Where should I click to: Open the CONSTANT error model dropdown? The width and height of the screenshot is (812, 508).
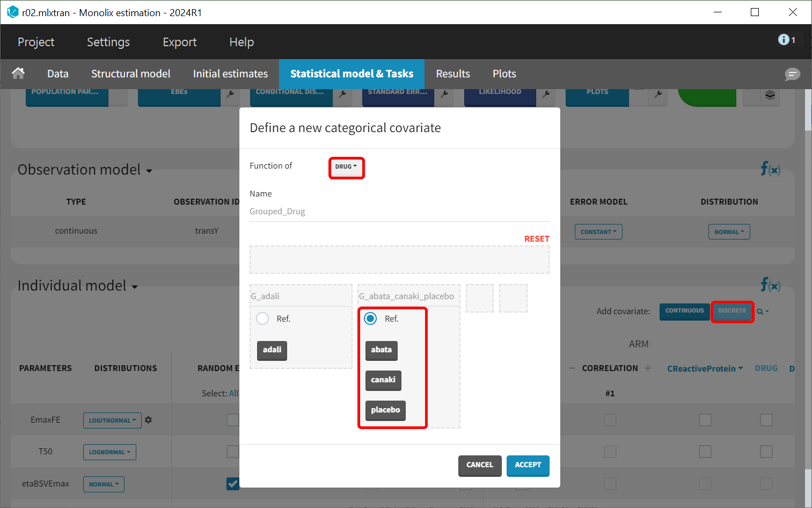tap(598, 232)
